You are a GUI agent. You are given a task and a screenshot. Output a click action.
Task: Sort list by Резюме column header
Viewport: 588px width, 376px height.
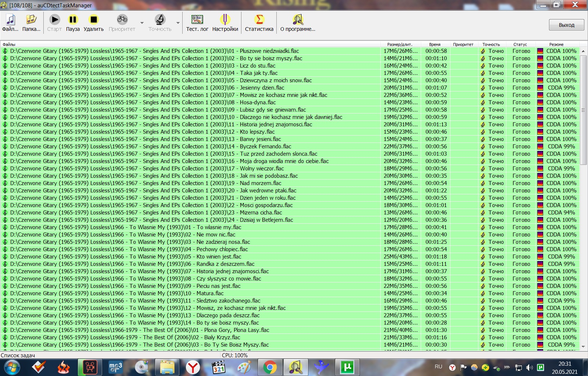[556, 44]
